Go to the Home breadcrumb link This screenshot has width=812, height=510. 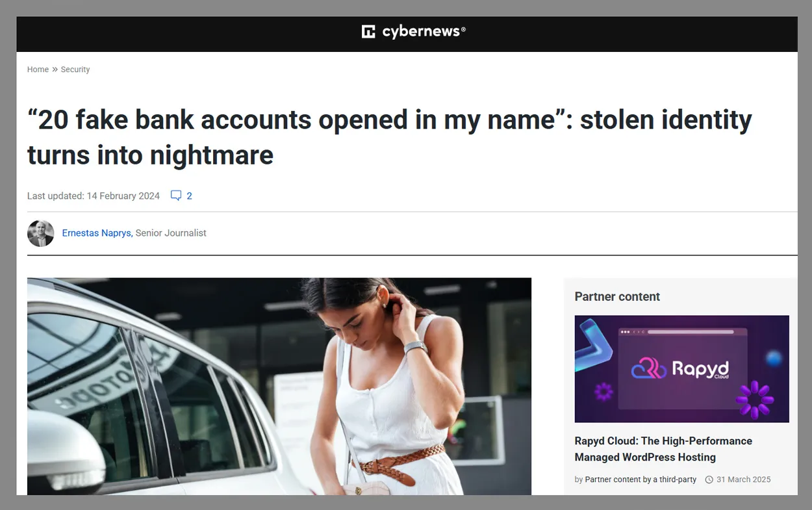click(x=38, y=70)
